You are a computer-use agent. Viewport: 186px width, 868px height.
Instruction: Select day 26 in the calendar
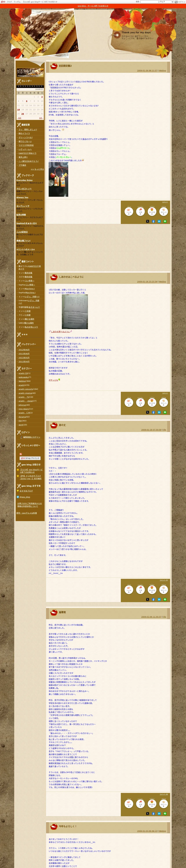[x=23, y=114]
